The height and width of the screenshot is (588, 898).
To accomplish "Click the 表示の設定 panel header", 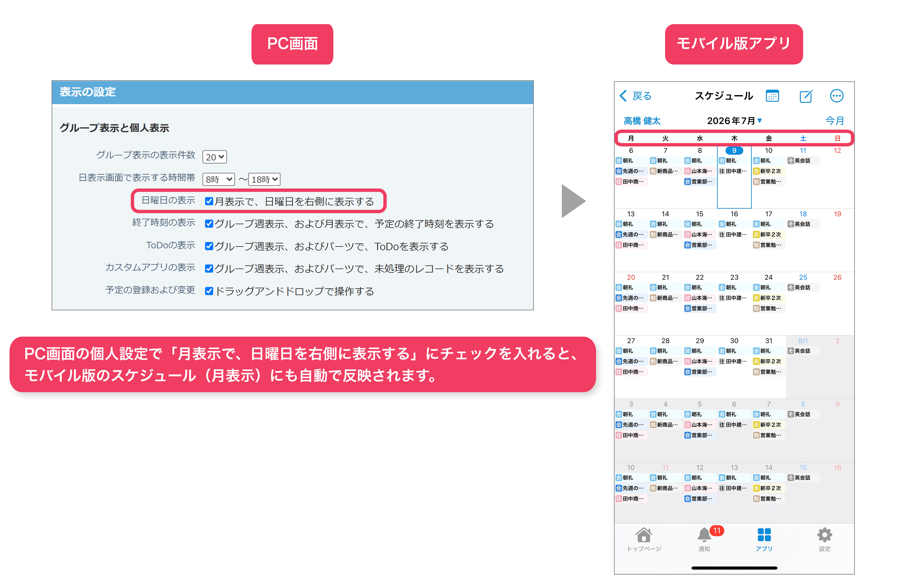I will coord(292,92).
